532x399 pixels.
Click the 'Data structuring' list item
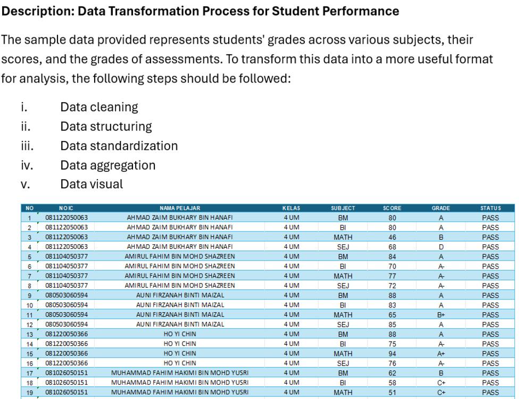[106, 127]
